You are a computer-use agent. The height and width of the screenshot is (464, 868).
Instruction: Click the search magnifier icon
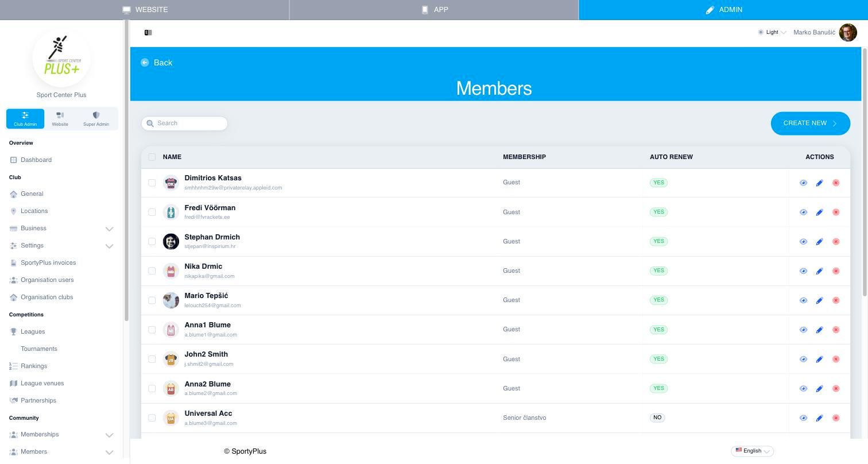coord(150,123)
